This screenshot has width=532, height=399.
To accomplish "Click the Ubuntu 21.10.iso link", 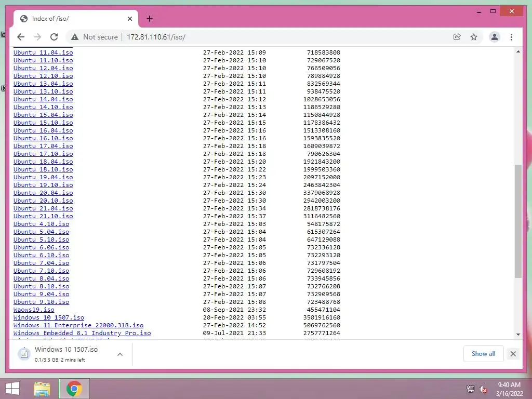I will click(43, 217).
